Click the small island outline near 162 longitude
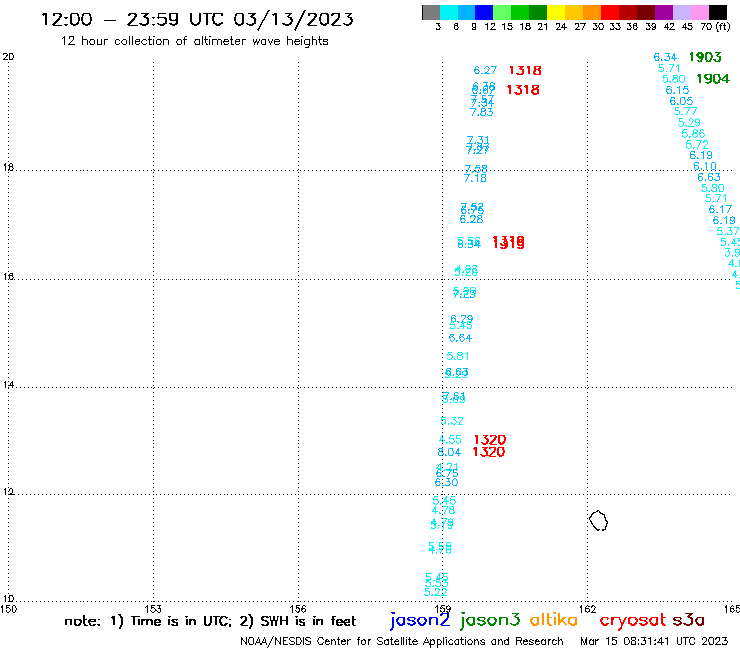 [598, 521]
